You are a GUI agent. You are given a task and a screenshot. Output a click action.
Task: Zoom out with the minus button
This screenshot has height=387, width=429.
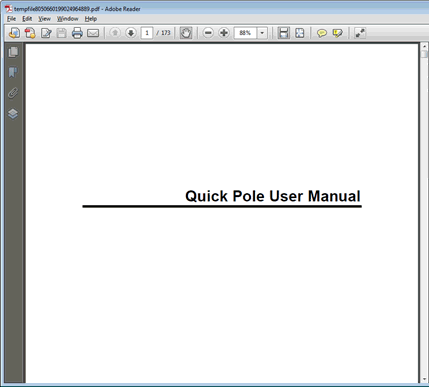point(208,33)
